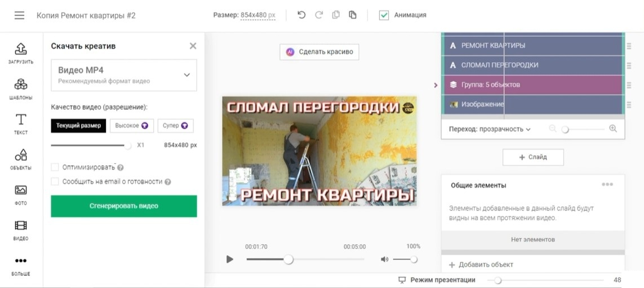This screenshot has width=644, height=288.
Task: Open the Больше menu in sidebar
Action: click(21, 266)
